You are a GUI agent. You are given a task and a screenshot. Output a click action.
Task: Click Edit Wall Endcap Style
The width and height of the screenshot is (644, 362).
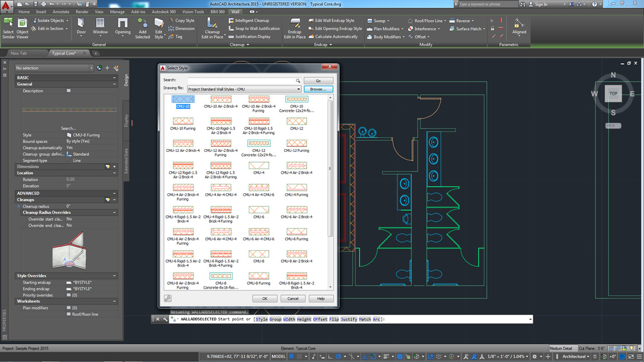point(331,21)
